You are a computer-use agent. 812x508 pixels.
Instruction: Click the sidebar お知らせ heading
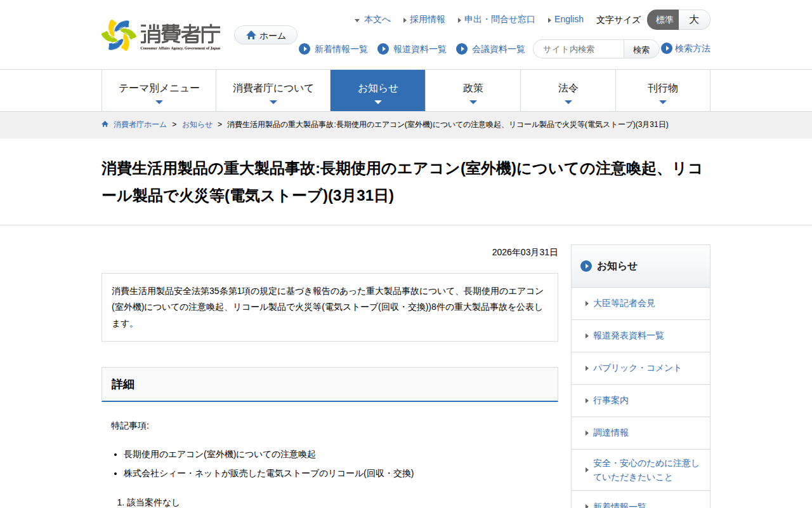click(641, 266)
